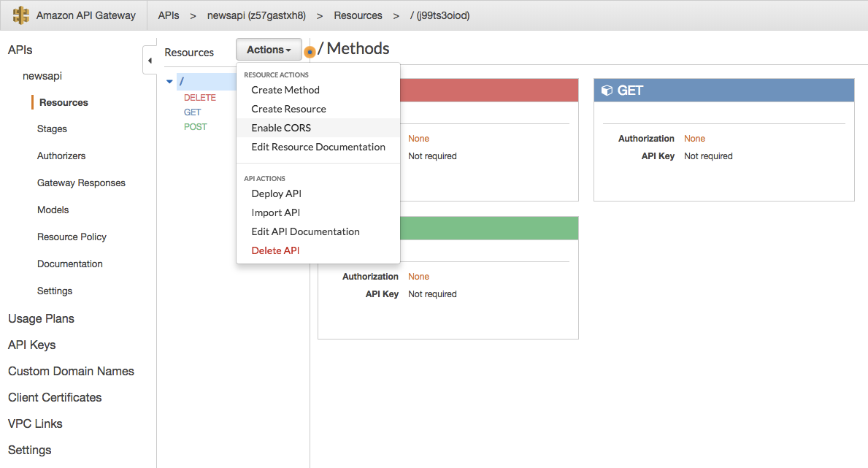Go to Client Certificates in the sidebar
The image size is (868, 468).
coord(55,397)
